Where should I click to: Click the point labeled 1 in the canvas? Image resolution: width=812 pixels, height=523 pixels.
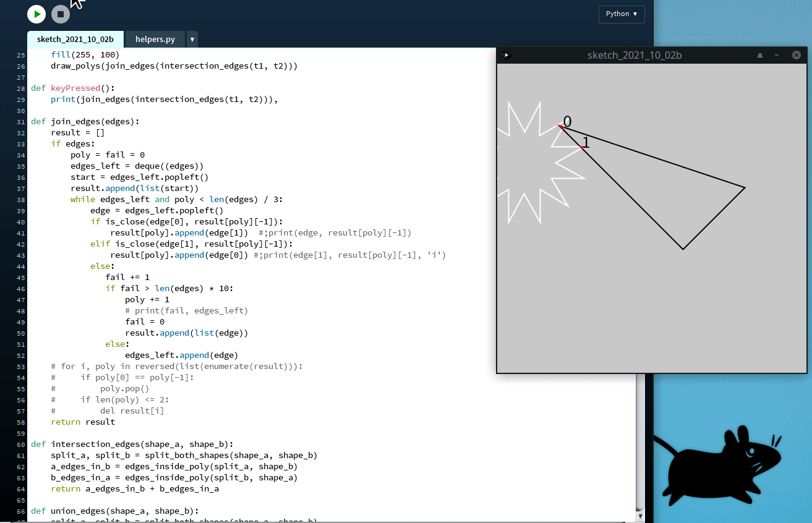point(581,147)
